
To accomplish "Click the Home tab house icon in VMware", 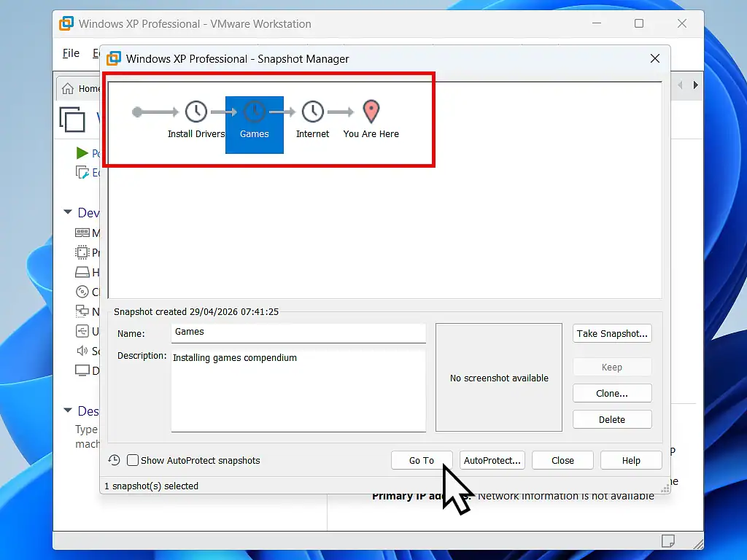I will [x=68, y=88].
